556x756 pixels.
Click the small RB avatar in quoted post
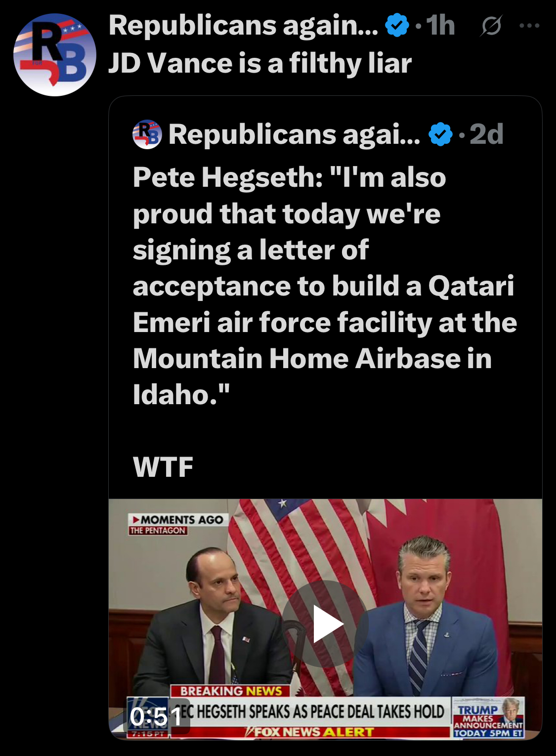pos(147,134)
